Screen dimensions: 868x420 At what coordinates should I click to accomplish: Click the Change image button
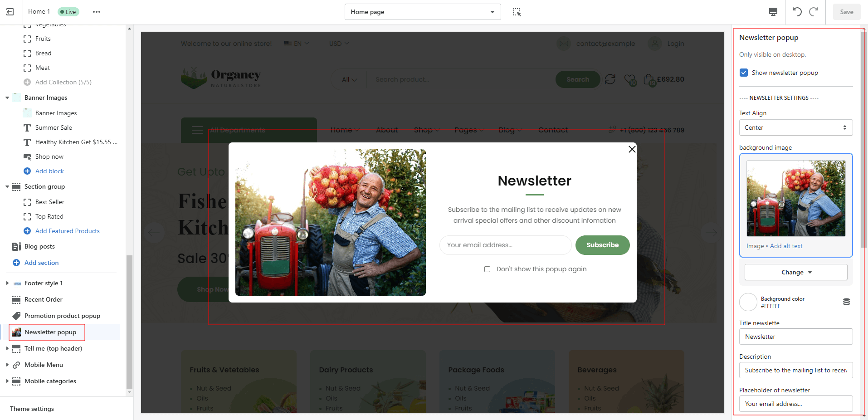pyautogui.click(x=795, y=272)
